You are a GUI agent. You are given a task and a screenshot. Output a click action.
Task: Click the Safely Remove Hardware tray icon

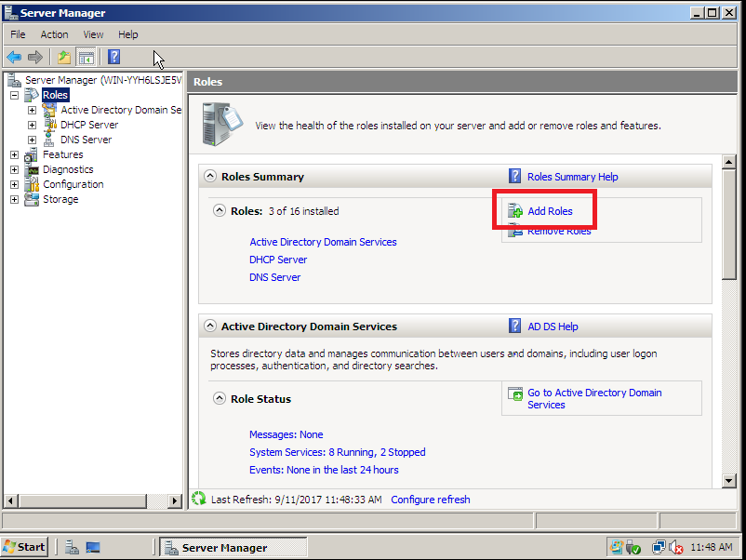pyautogui.click(x=633, y=548)
